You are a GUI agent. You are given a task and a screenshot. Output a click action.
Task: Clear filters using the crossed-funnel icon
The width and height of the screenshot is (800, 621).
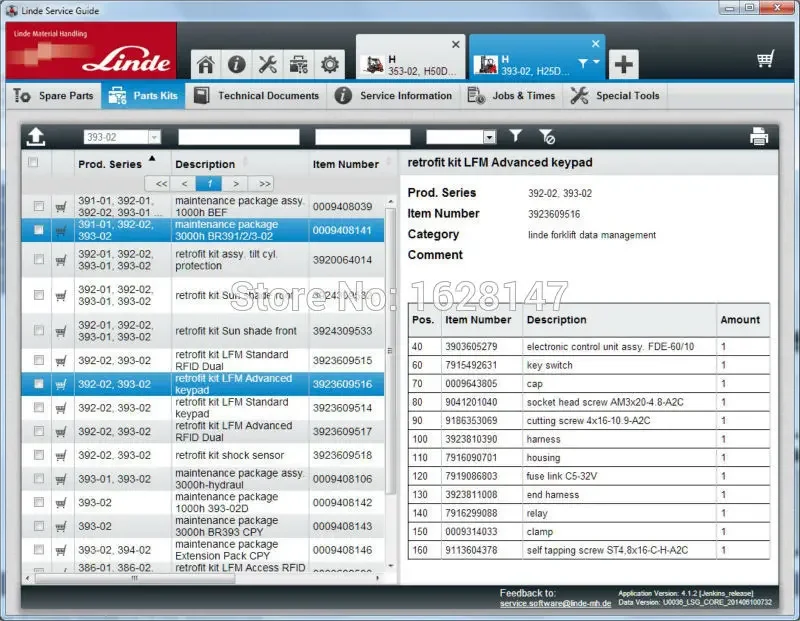coord(546,135)
